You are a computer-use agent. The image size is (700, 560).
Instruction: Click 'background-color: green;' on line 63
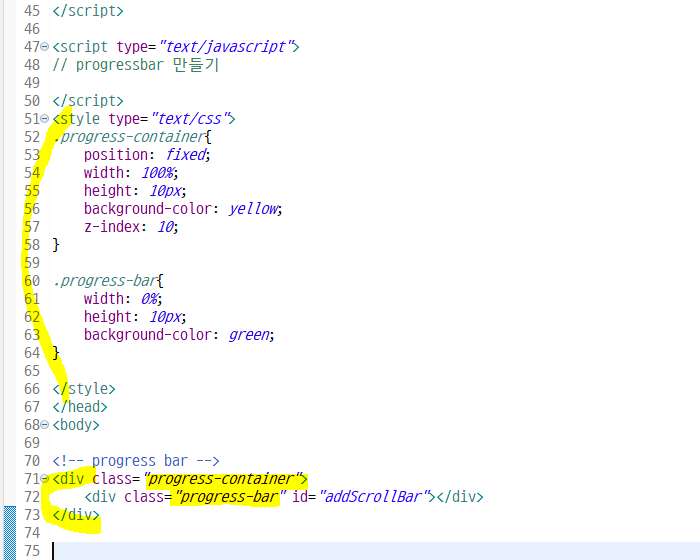coord(179,335)
